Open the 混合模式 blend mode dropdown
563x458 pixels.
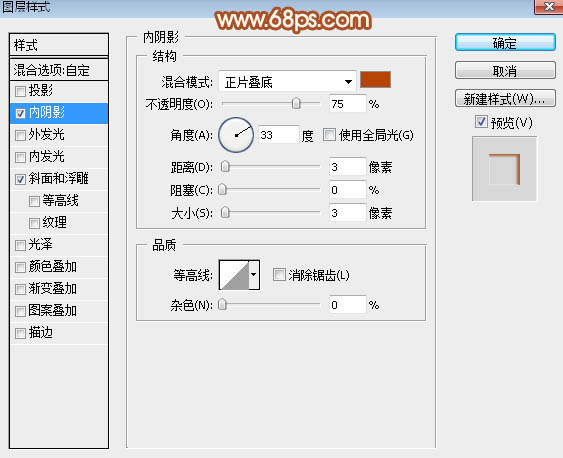(287, 82)
